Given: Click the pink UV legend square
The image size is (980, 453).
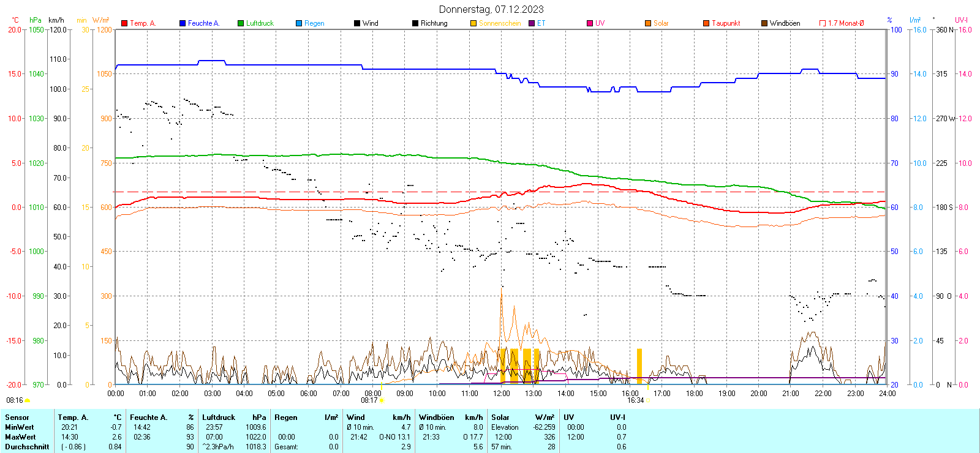Looking at the screenshot, I should click(x=590, y=23).
